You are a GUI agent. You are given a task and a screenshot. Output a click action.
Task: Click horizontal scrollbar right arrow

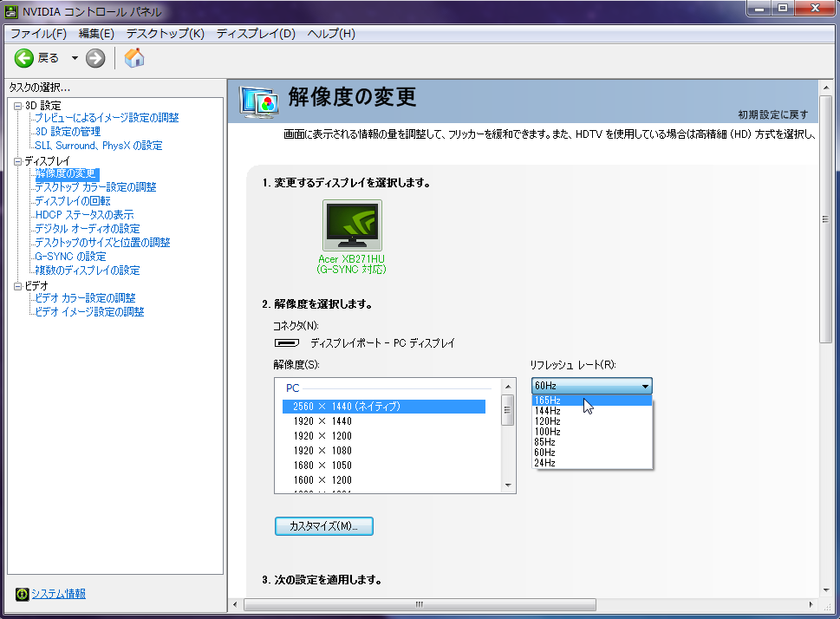[811, 605]
